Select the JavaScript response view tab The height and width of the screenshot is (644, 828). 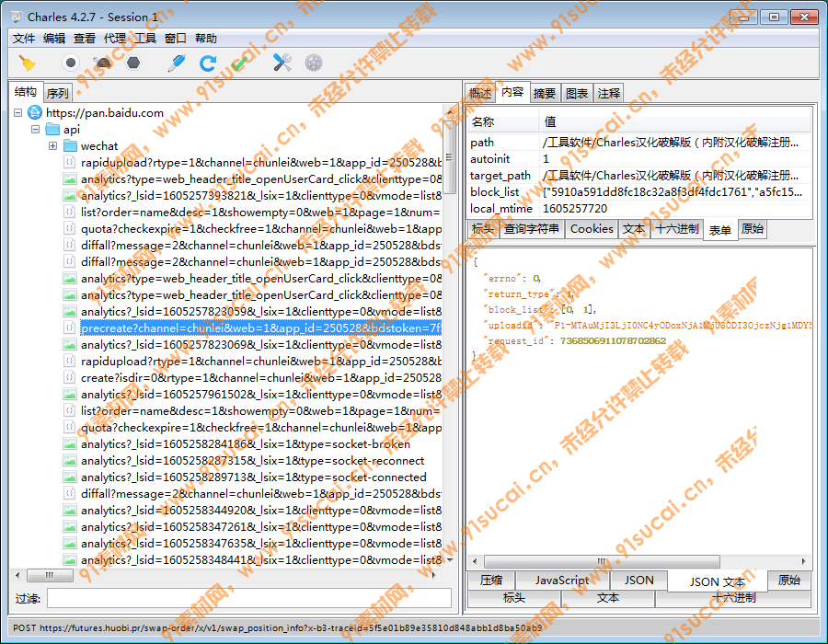[x=562, y=581]
